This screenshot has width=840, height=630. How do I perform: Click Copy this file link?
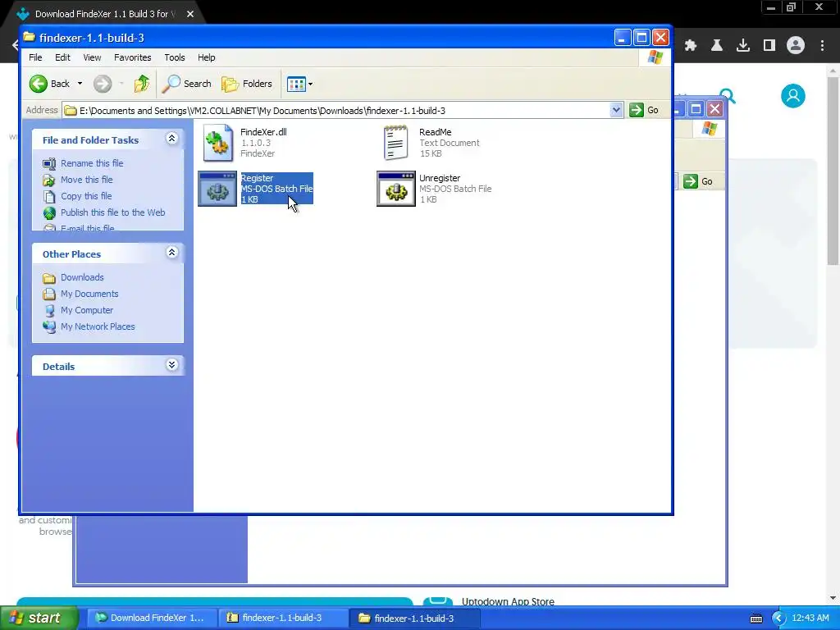click(x=85, y=196)
